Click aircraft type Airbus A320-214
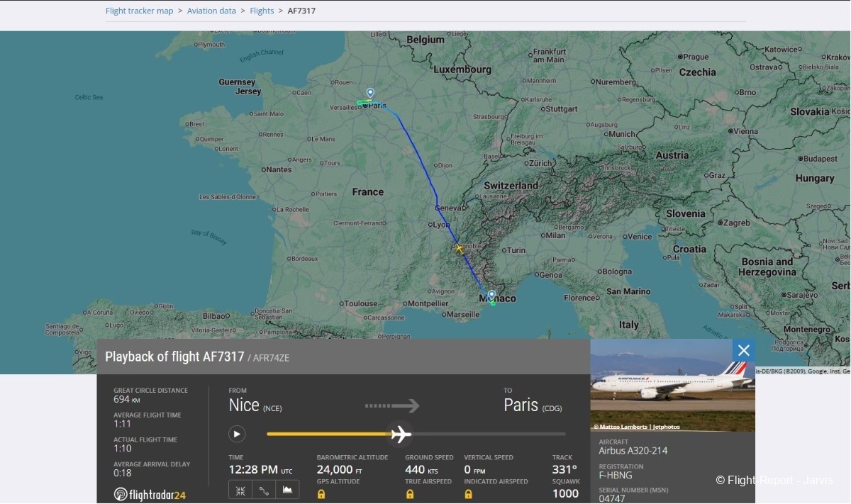Screen dimensions: 851x504 (633, 450)
